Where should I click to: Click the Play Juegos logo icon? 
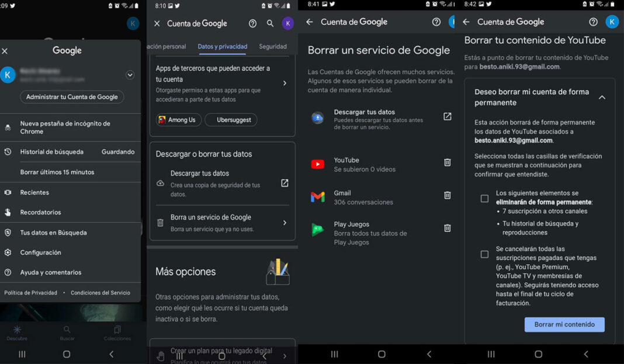tap(318, 230)
